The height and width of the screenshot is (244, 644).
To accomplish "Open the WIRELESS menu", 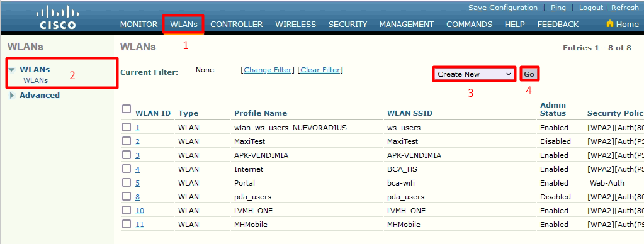I will click(x=296, y=24).
